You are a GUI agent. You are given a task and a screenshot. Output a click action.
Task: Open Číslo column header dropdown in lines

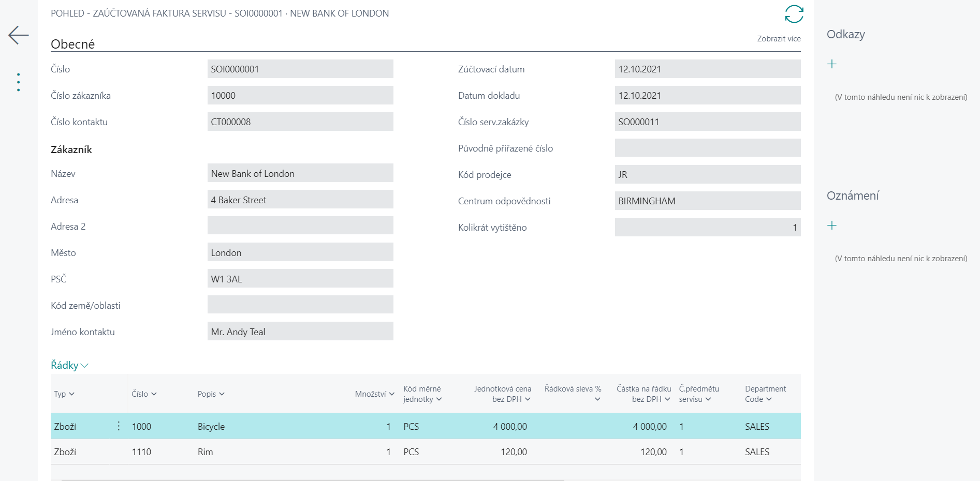[x=144, y=394]
